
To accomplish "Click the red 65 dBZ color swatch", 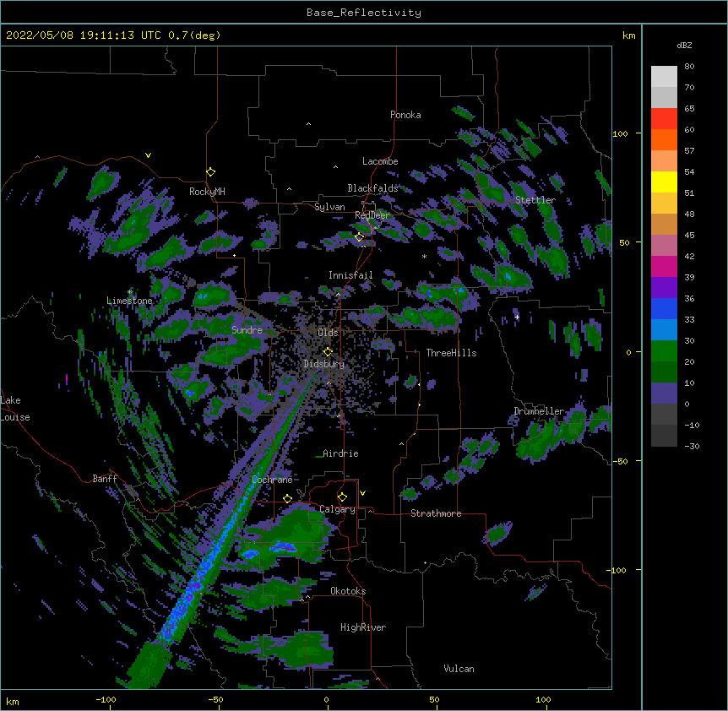I will (x=664, y=118).
